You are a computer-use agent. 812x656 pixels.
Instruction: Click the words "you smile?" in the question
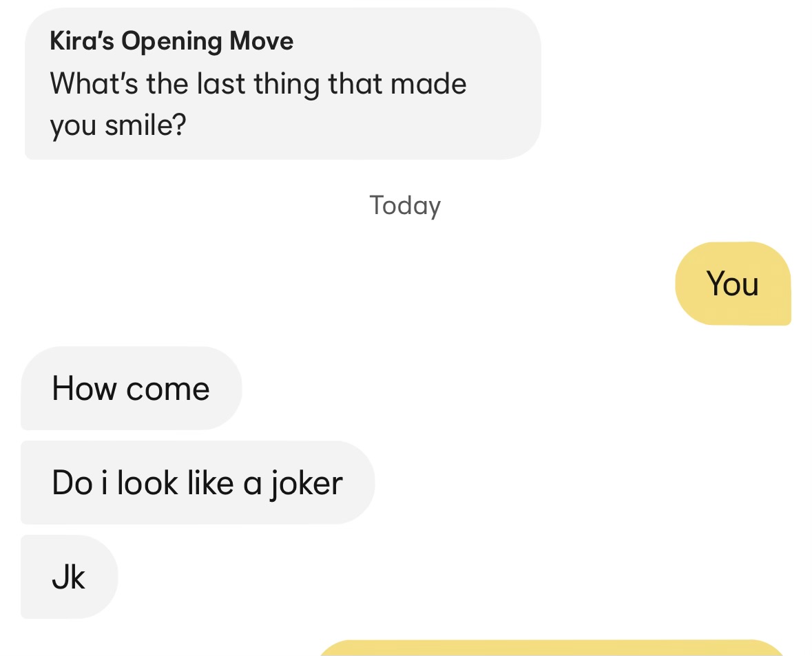tap(118, 126)
